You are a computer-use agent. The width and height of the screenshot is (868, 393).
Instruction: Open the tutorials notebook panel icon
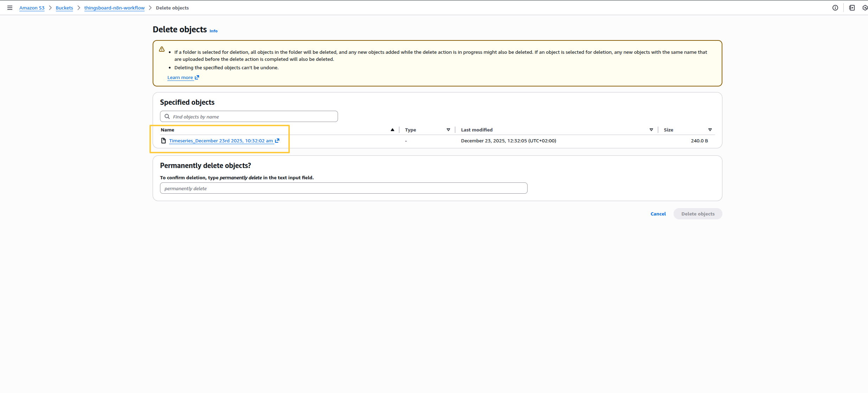852,8
